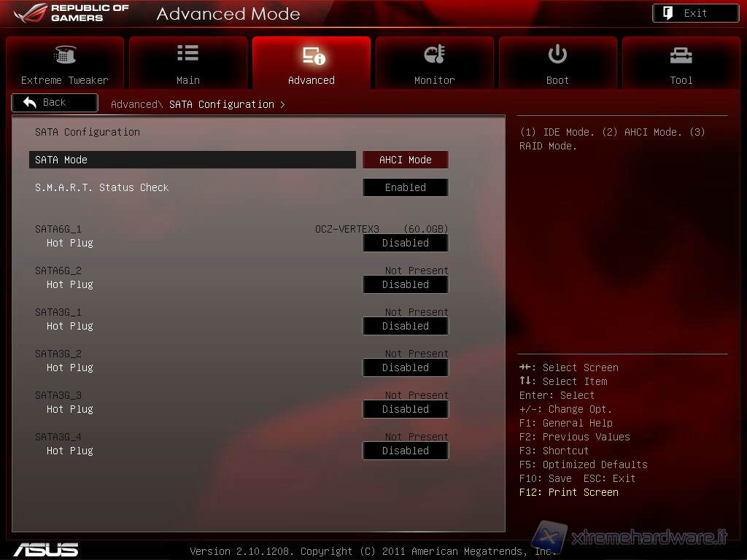The image size is (747, 560).
Task: Click the Exit button
Action: point(694,13)
